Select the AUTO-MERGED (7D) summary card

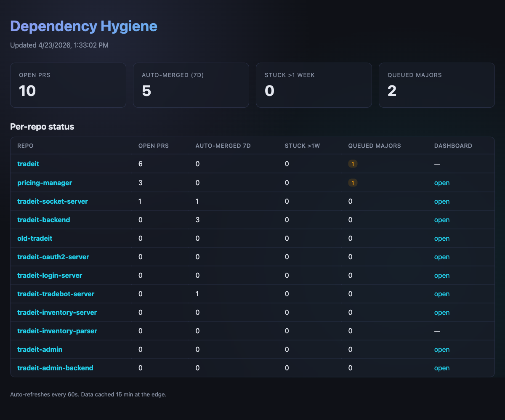[191, 85]
